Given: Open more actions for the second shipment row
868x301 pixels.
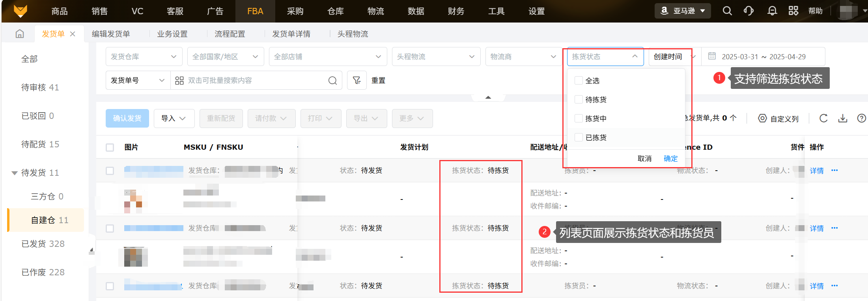Looking at the screenshot, I should pos(834,228).
